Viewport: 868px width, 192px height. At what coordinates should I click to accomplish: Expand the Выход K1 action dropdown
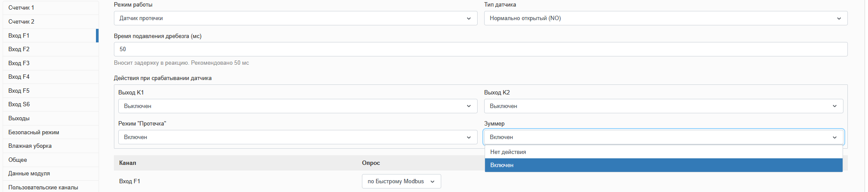[x=298, y=106]
